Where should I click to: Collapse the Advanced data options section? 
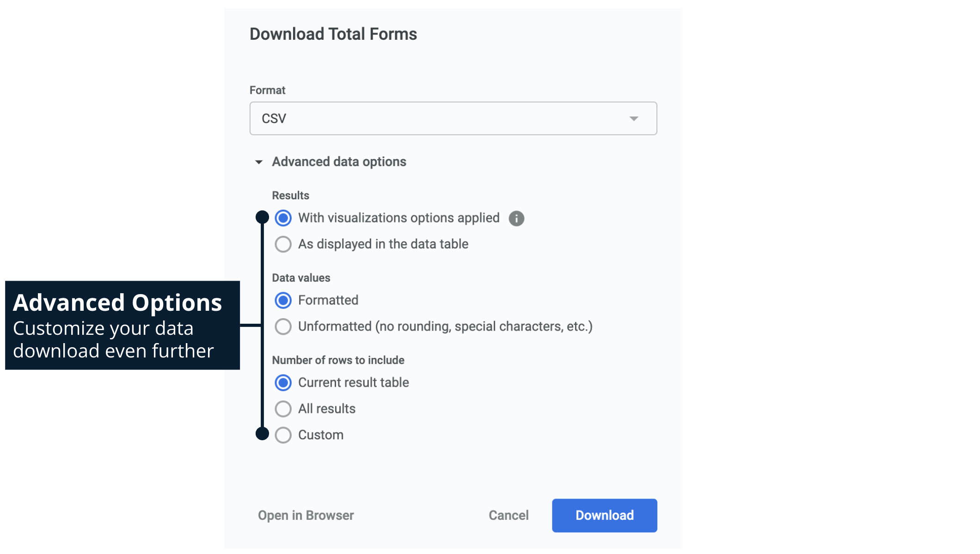tap(259, 162)
